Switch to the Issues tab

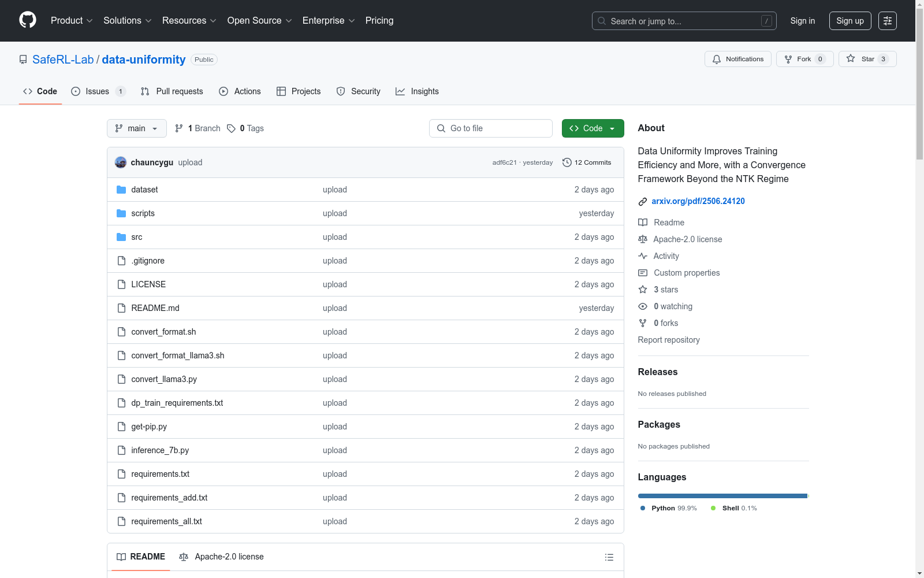pyautogui.click(x=98, y=91)
